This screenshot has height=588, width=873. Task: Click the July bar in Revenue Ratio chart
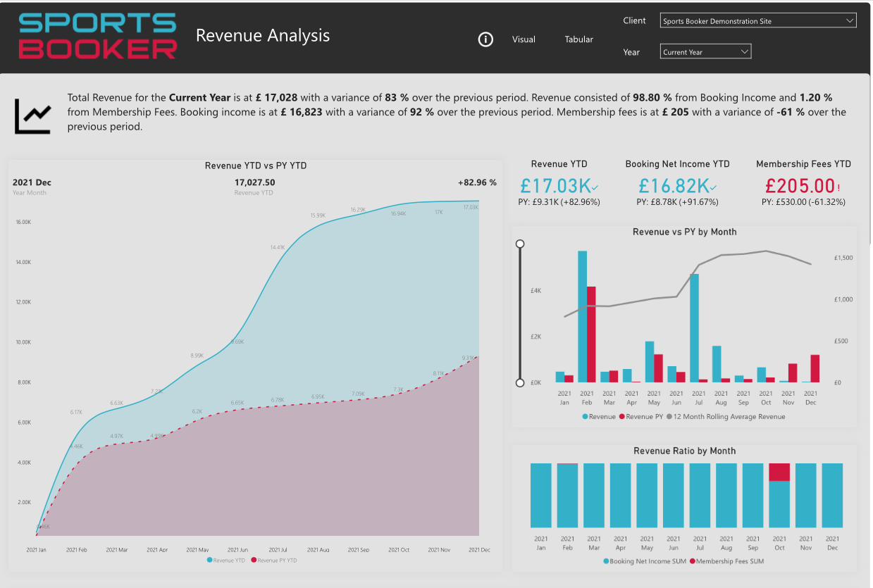pyautogui.click(x=700, y=496)
